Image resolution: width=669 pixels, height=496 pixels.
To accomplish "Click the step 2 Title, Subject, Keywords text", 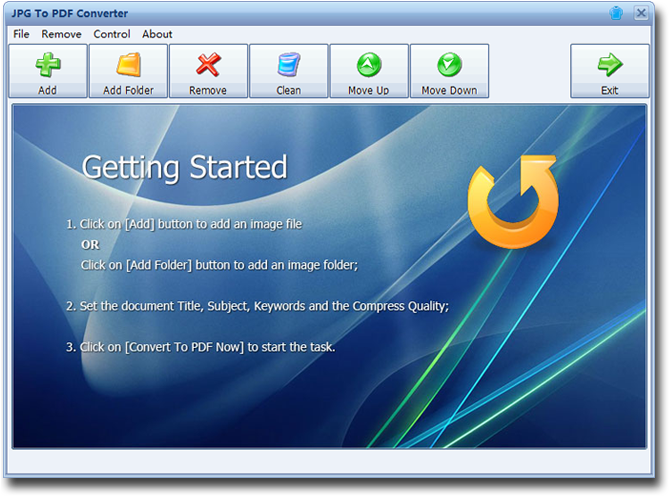I will pyautogui.click(x=257, y=306).
